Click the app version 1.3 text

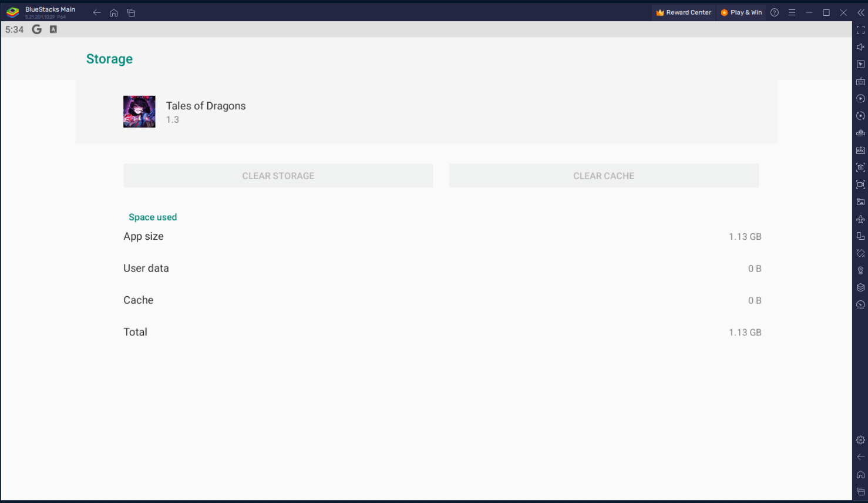[172, 120]
